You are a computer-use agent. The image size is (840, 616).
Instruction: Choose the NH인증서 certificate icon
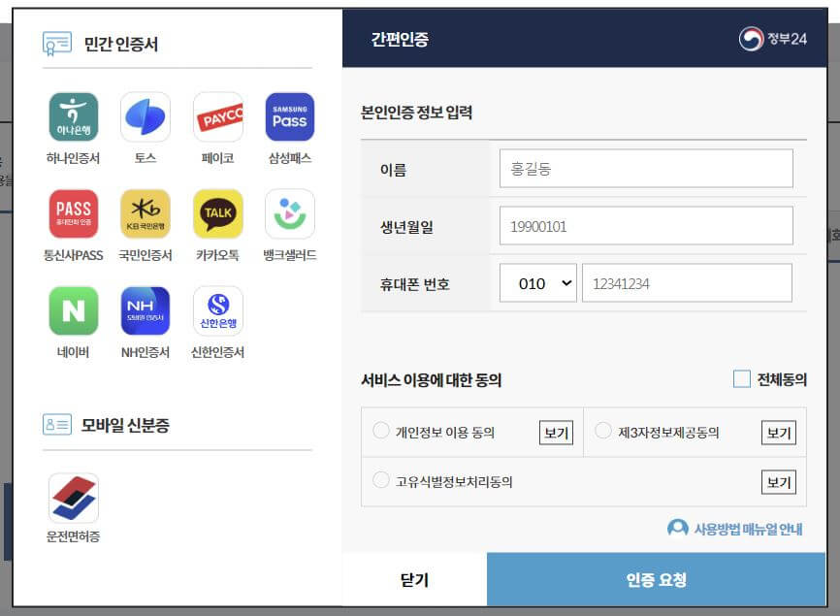pos(145,310)
